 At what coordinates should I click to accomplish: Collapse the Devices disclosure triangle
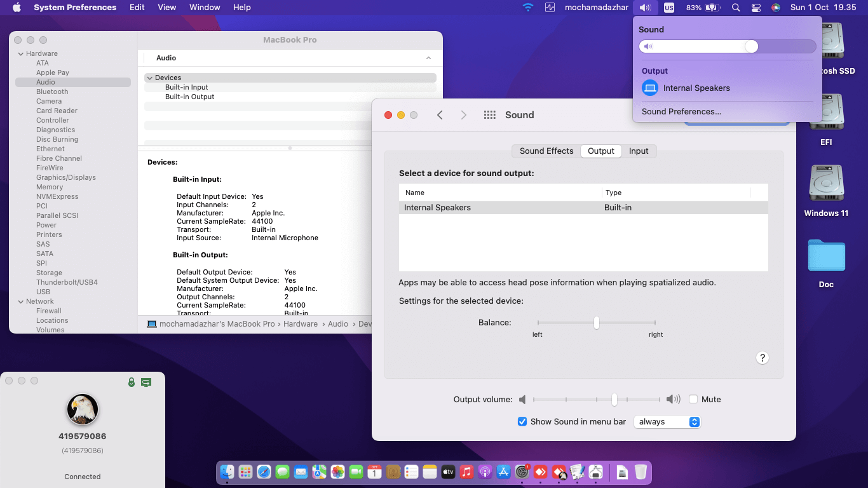click(149, 78)
